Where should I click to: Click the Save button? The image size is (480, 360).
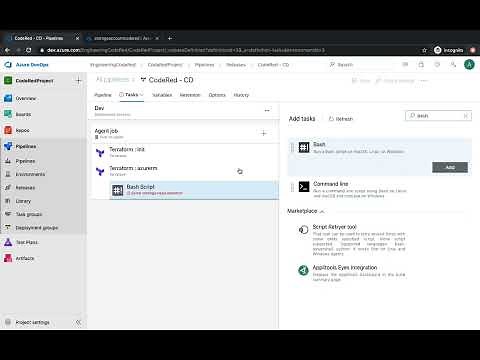(x=361, y=81)
